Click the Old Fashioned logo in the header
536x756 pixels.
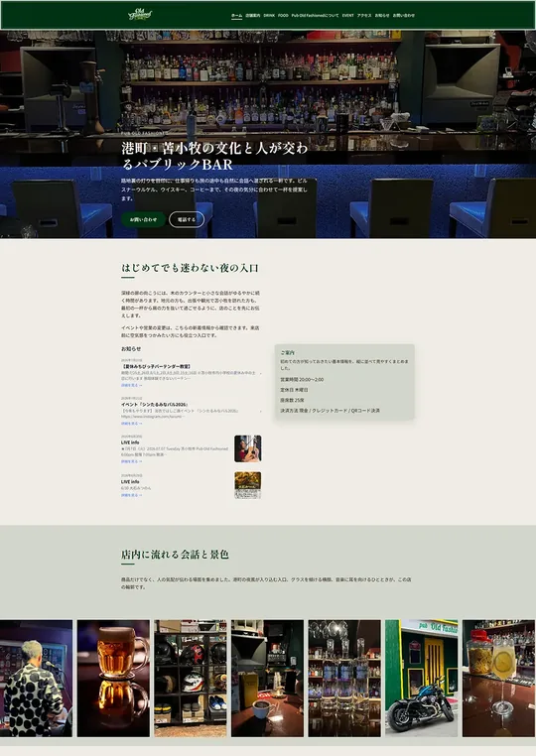(x=140, y=15)
